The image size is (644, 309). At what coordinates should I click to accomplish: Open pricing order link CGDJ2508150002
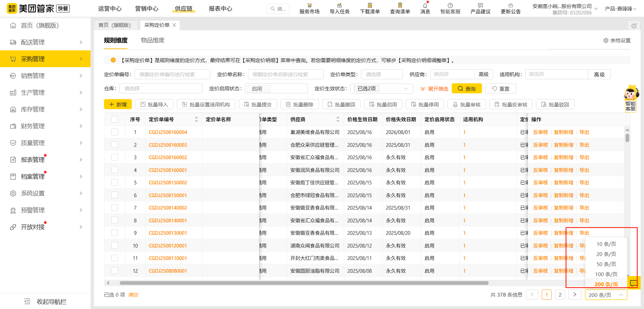tap(168, 182)
